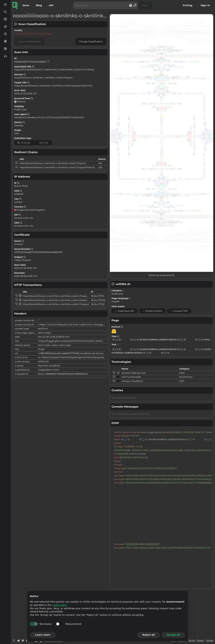This screenshot has width=215, height=644.
Task: Click the X (Twitter) icon in the footer
Action: [x=14, y=640]
